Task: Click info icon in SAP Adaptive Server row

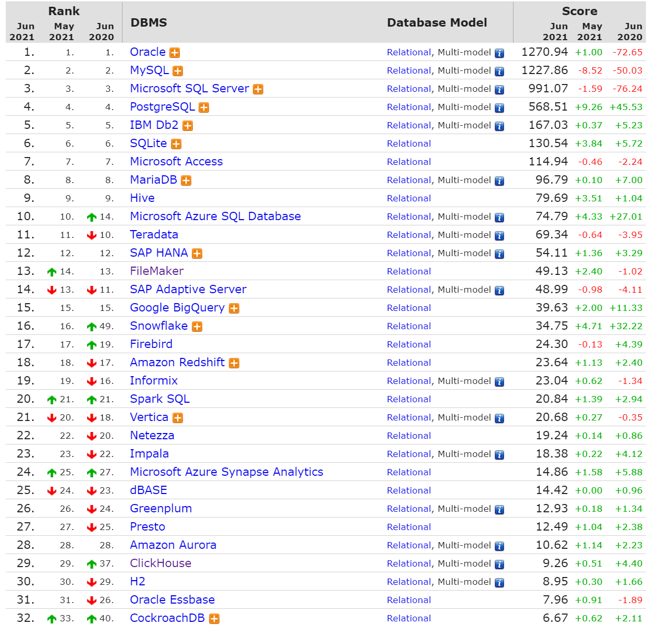Action: point(499,291)
